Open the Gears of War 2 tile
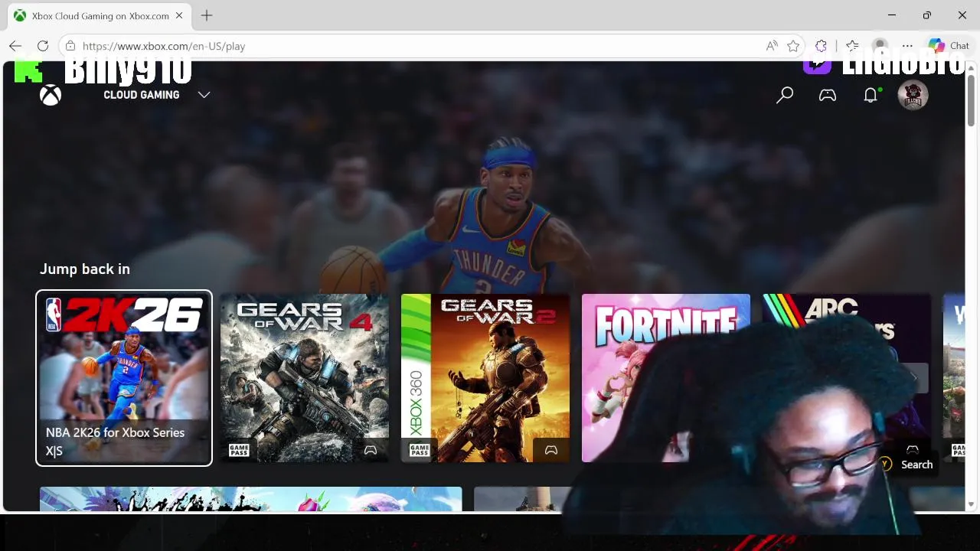Screen dimensions: 980x551 pos(485,378)
